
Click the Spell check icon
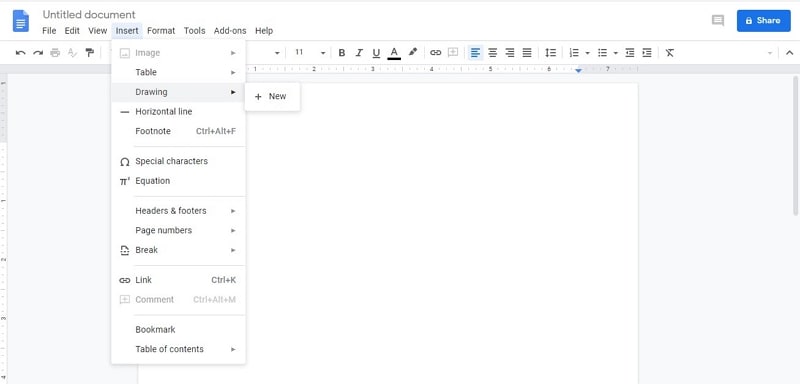[x=72, y=53]
